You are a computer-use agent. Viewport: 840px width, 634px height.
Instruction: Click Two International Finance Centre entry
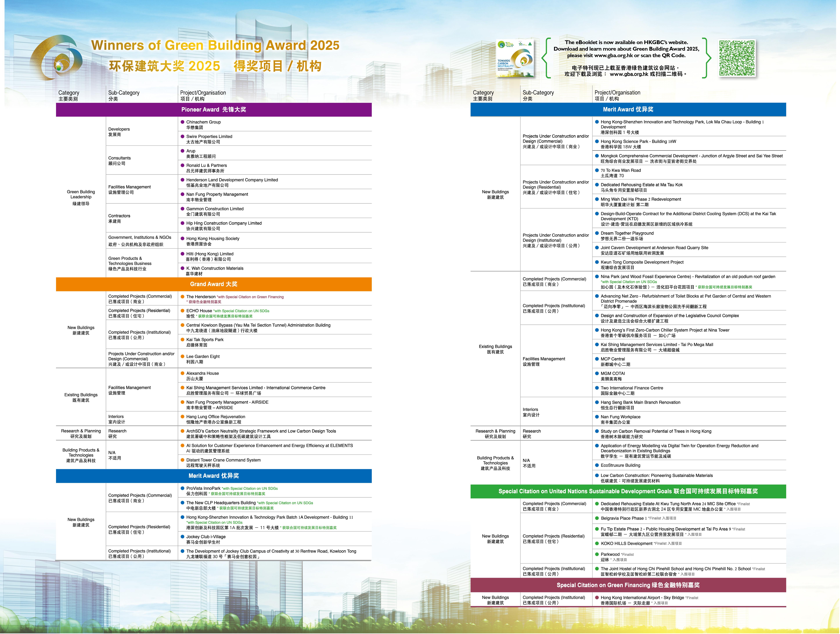tap(632, 388)
